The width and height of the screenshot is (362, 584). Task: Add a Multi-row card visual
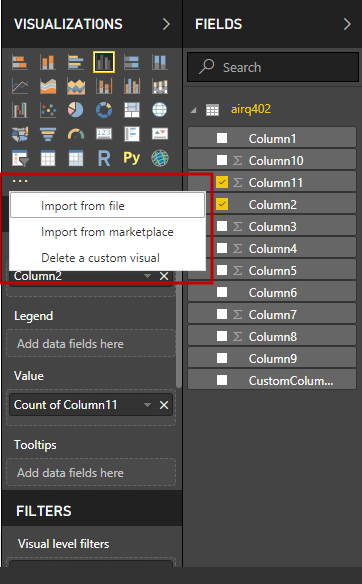pos(131,134)
